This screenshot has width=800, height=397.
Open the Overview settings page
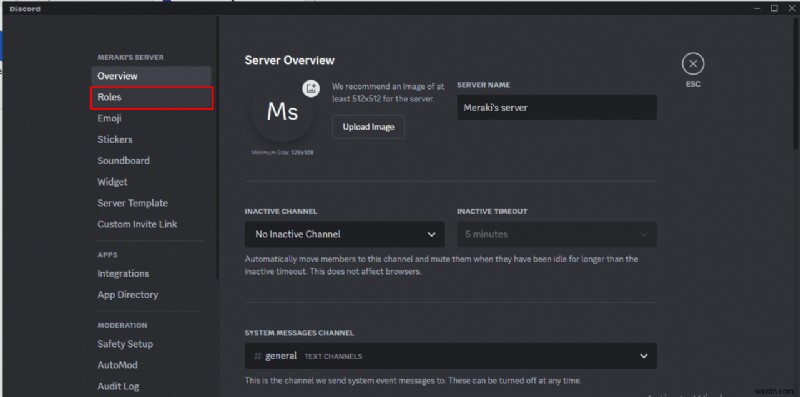coord(151,76)
